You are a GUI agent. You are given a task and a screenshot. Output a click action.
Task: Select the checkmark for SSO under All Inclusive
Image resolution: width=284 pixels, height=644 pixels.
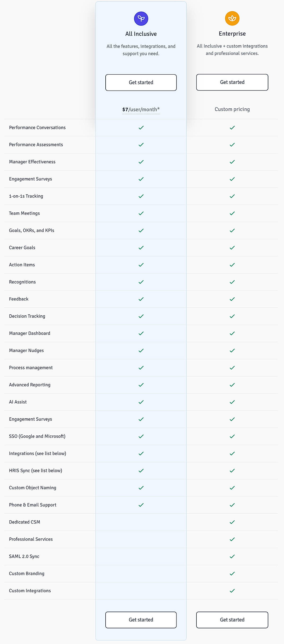[x=141, y=436]
